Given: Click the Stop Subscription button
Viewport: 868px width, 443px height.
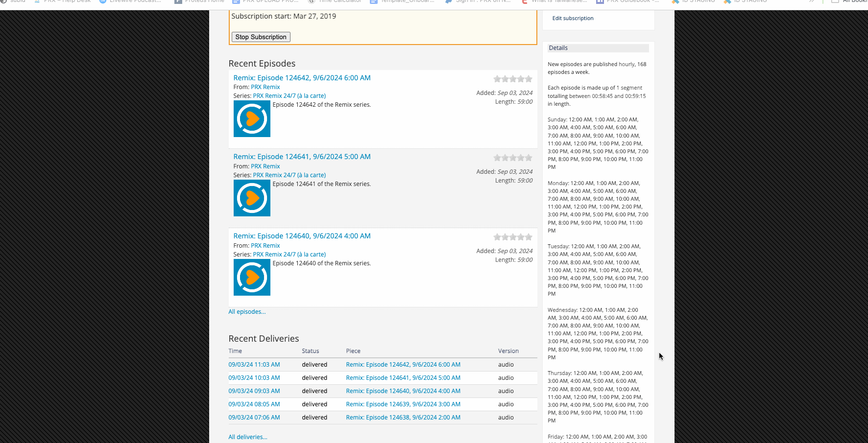Looking at the screenshot, I should (x=261, y=37).
